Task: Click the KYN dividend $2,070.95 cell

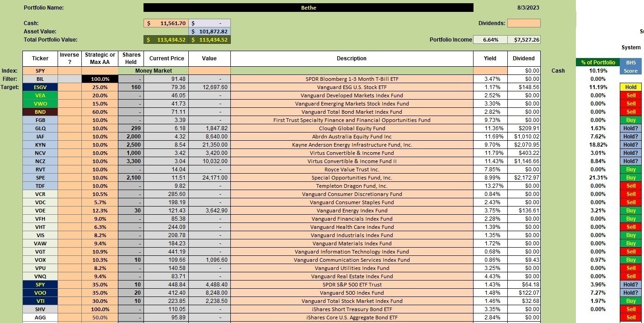Action: pos(524,145)
